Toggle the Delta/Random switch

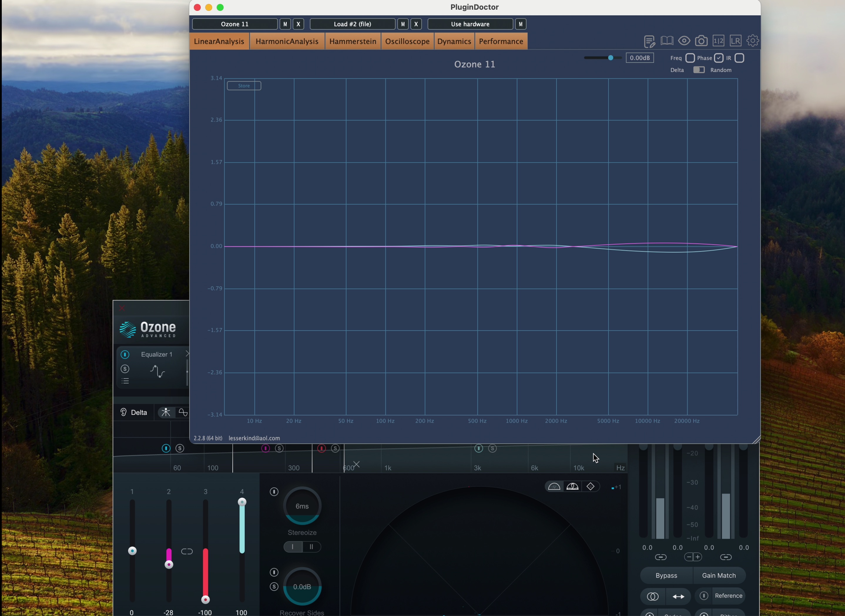point(699,70)
